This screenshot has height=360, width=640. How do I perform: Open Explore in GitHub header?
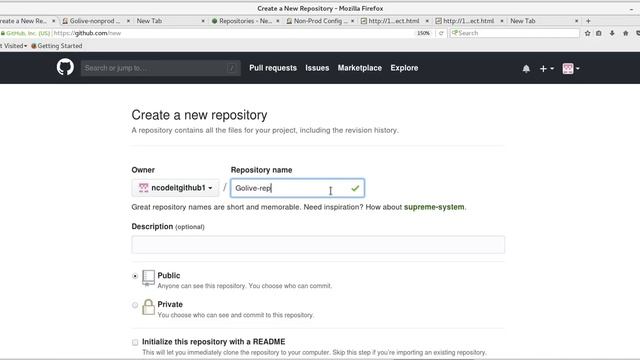coord(404,68)
